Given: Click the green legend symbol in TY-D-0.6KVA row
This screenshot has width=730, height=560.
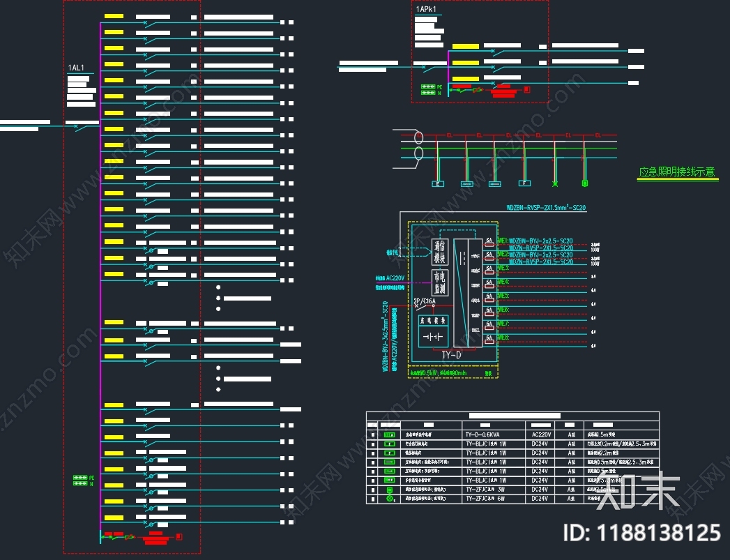Looking at the screenshot, I should pyautogui.click(x=389, y=434).
